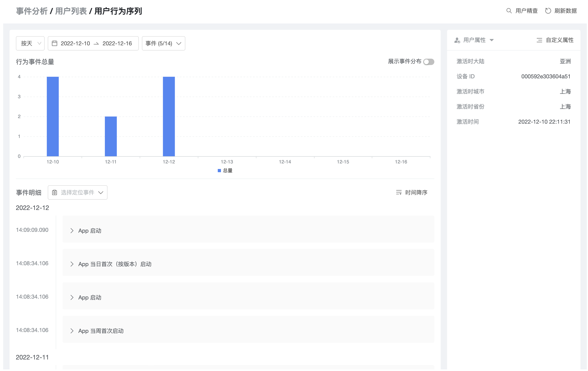Click the locate event target icon
This screenshot has width=588, height=371.
pyautogui.click(x=55, y=192)
